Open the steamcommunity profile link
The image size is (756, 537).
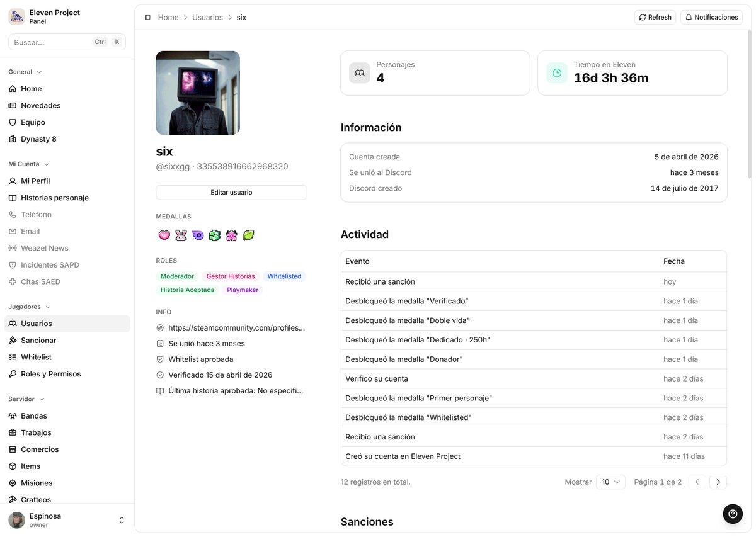click(x=237, y=328)
